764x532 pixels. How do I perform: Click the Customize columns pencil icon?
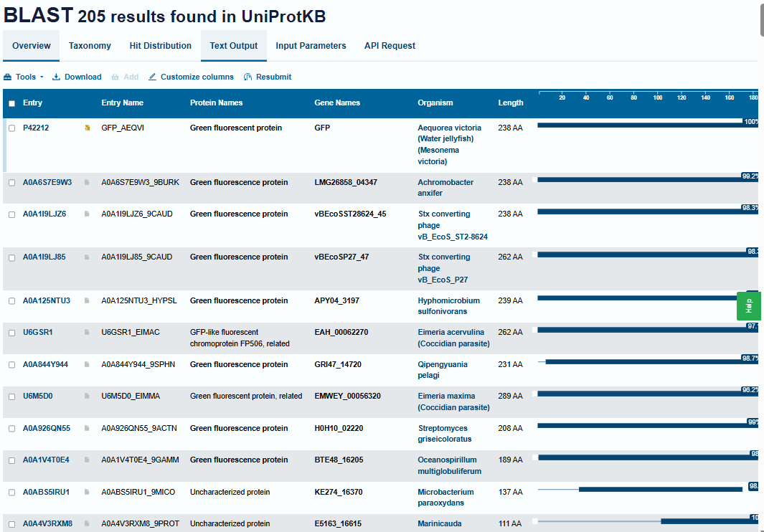click(x=153, y=77)
